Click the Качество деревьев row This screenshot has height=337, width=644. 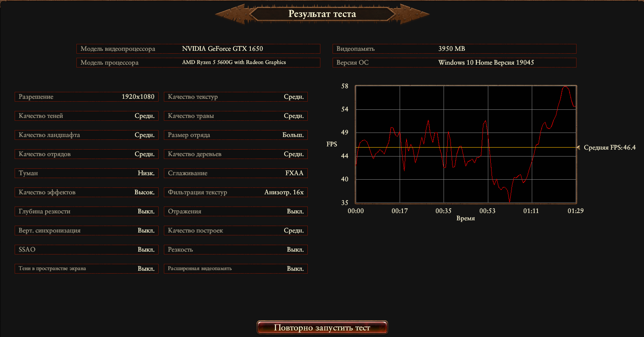coord(236,154)
